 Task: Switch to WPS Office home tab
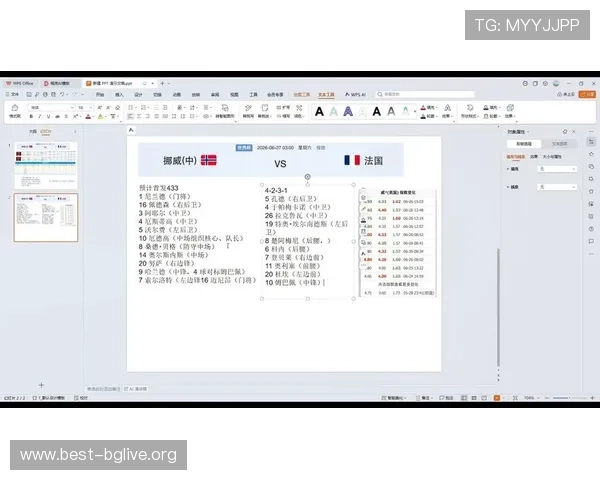pos(20,83)
